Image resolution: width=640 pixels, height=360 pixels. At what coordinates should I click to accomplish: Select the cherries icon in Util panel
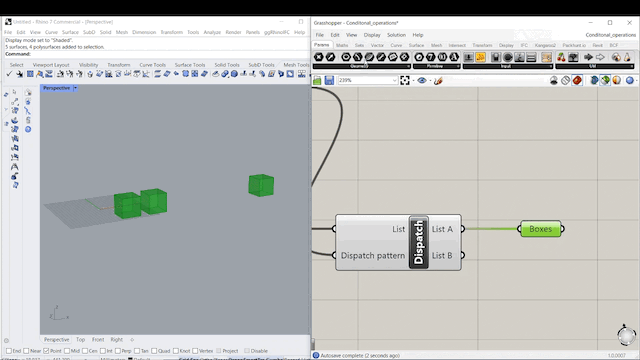tap(561, 57)
